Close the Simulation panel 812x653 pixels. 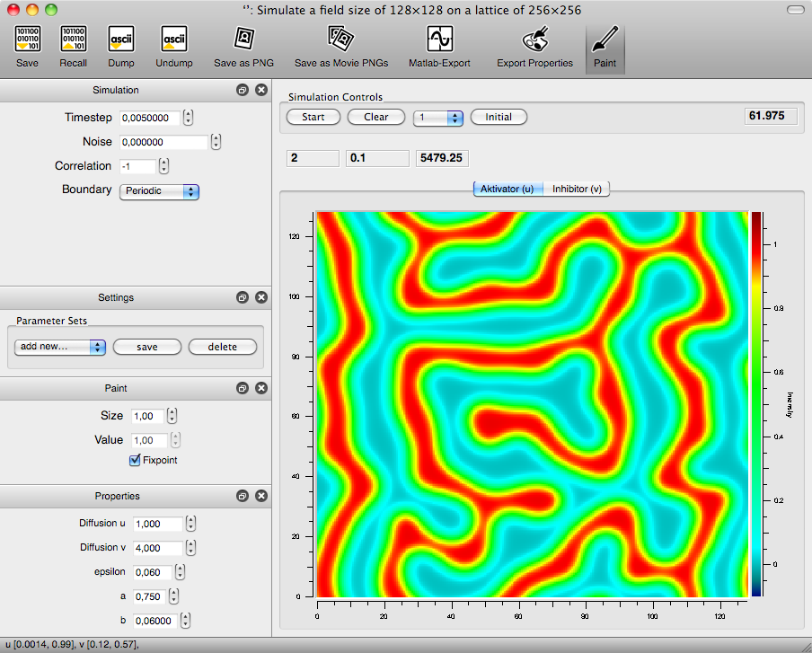click(260, 90)
